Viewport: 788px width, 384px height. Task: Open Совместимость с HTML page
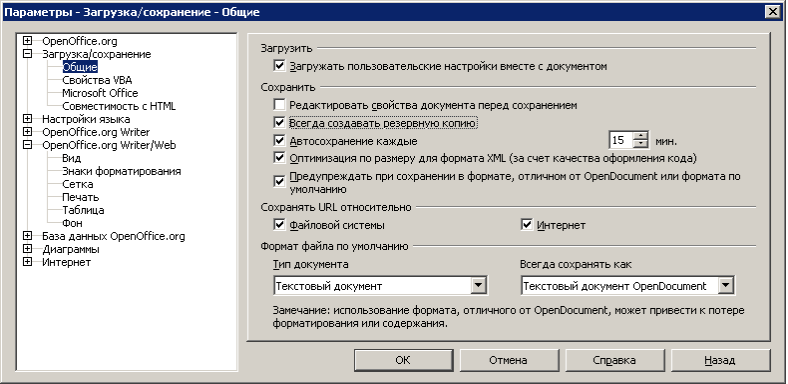[119, 106]
